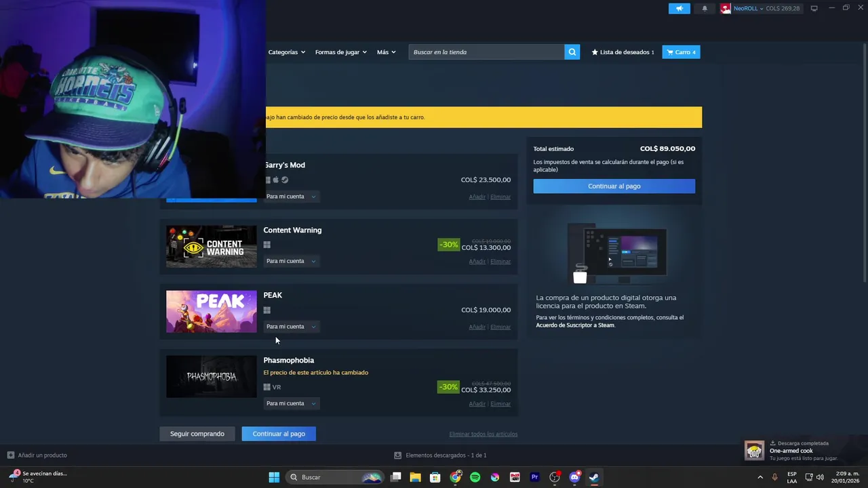Viewport: 868px width, 488px height.
Task: Open File Explorer from the taskbar
Action: [416, 477]
